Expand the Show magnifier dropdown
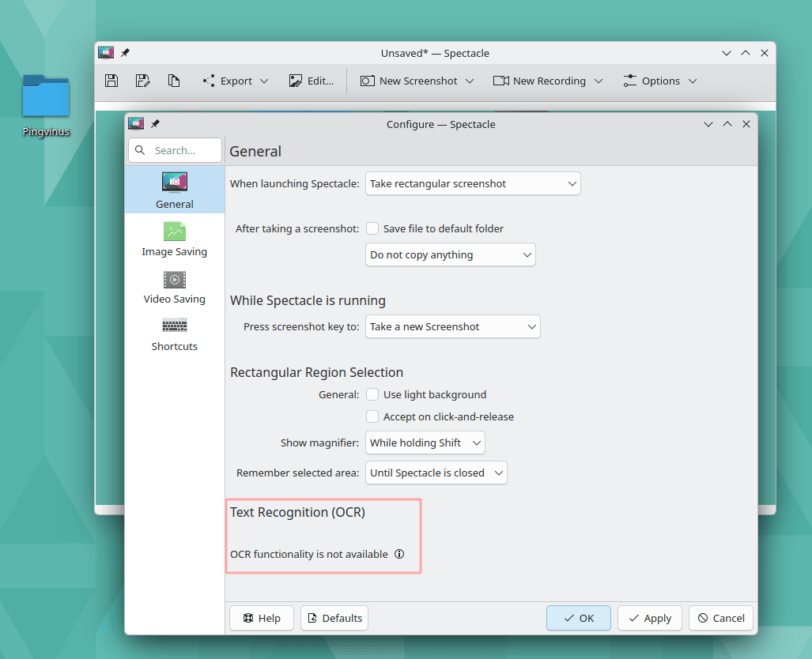The width and height of the screenshot is (812, 659). pyautogui.click(x=425, y=442)
